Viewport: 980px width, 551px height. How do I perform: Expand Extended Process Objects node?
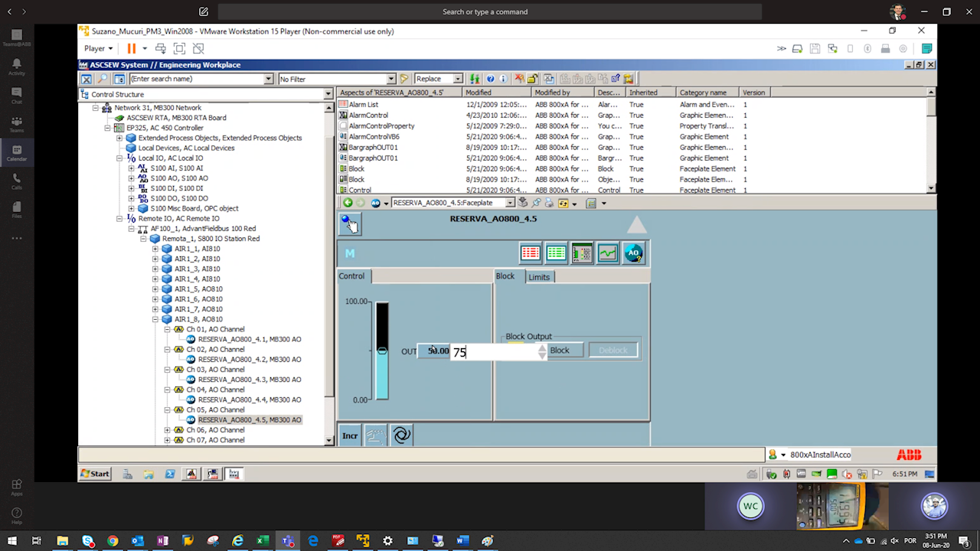(x=119, y=138)
